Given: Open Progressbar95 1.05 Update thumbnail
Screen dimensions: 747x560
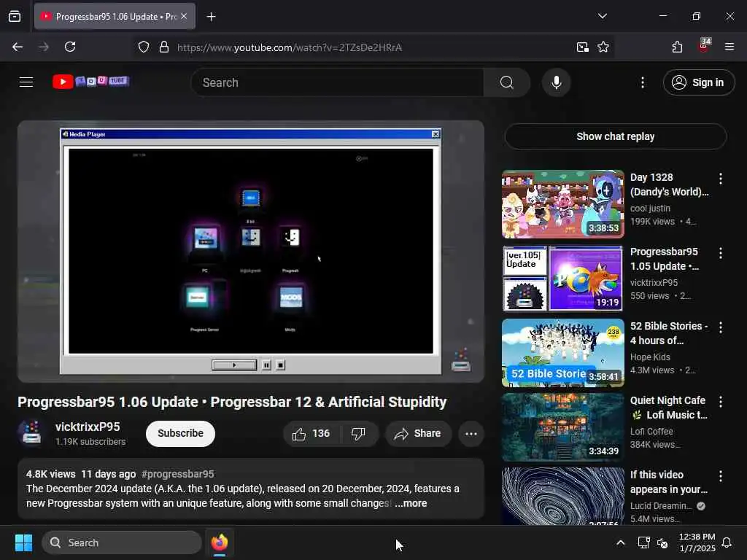Looking at the screenshot, I should tap(562, 278).
